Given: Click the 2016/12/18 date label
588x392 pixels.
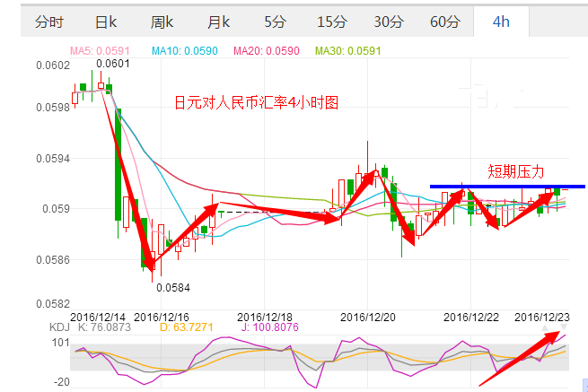Looking at the screenshot, I should [x=265, y=317].
